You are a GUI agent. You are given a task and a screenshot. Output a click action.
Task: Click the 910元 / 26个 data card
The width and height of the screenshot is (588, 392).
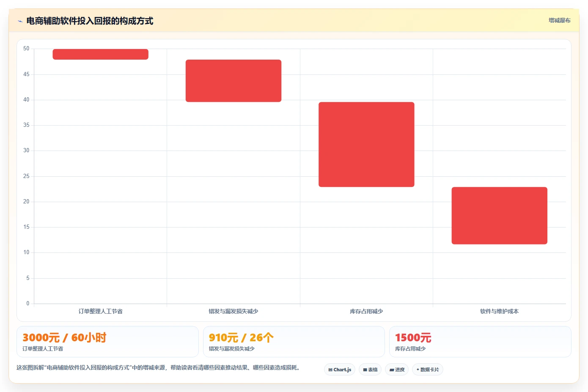(294, 342)
